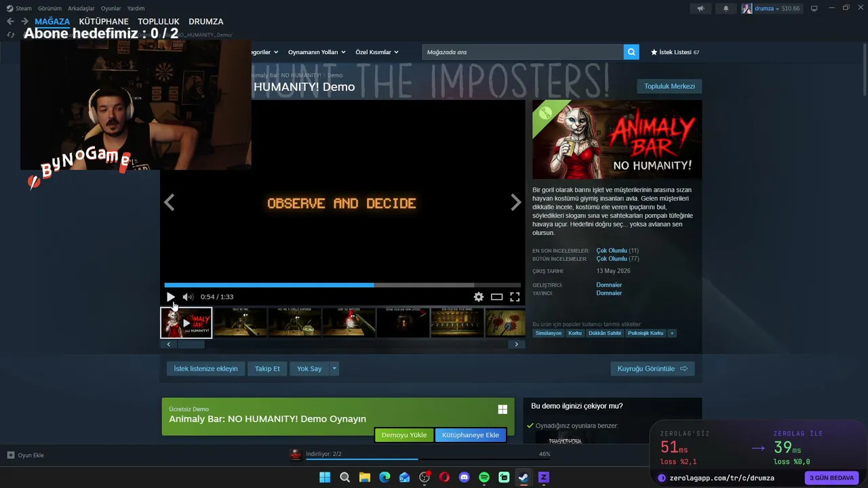
Task: Click Kuyruğu Görüntüle button
Action: coord(652,369)
